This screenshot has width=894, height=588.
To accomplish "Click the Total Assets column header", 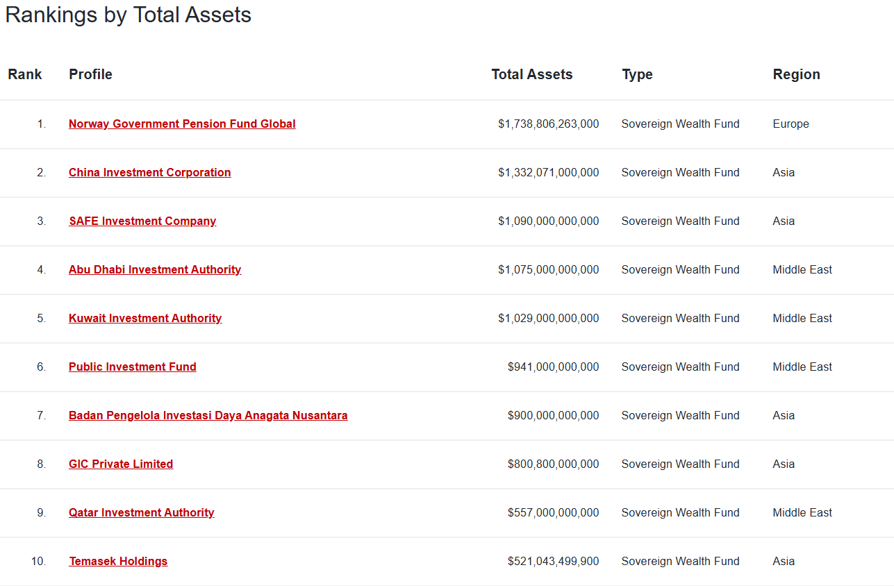I will click(532, 74).
